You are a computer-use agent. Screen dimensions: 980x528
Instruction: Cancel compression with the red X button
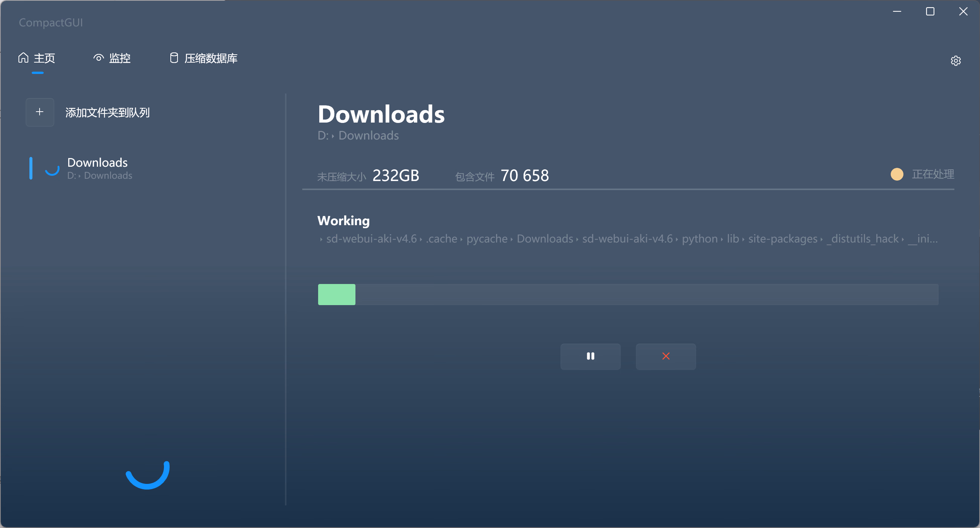[666, 356]
